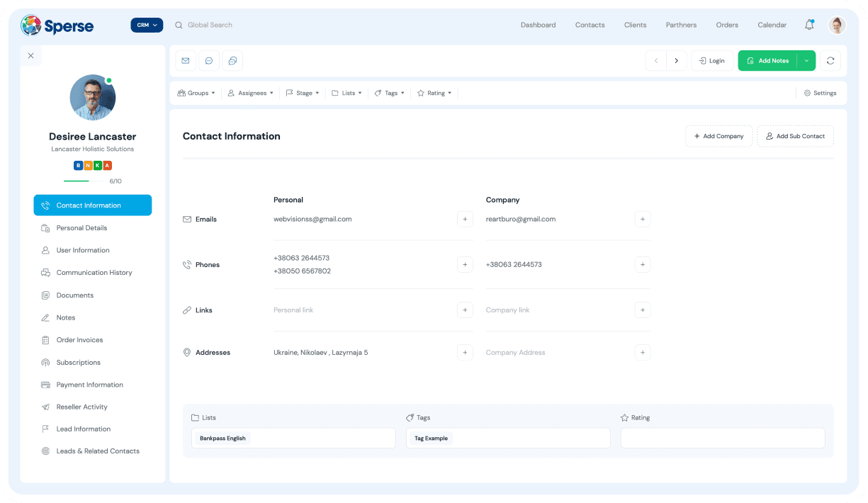The image size is (868, 503).
Task: Go to the Dashboard tab
Action: coord(538,25)
